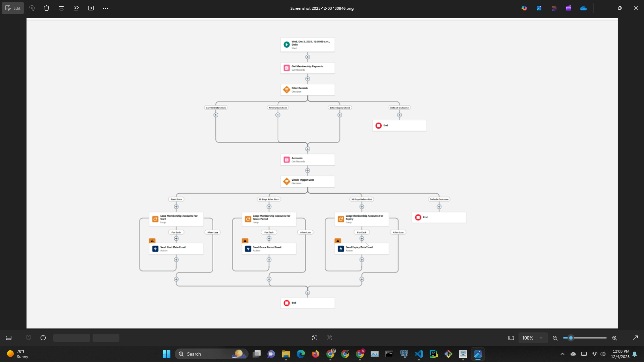Click the fit to window icon
Viewport: 644px width, 362px height.
(x=511, y=338)
